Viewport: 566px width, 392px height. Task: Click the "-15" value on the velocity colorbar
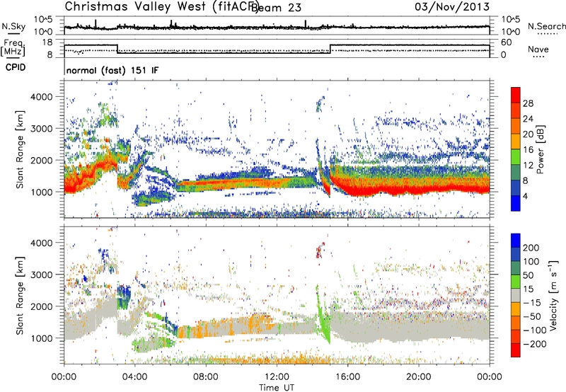[x=532, y=303]
